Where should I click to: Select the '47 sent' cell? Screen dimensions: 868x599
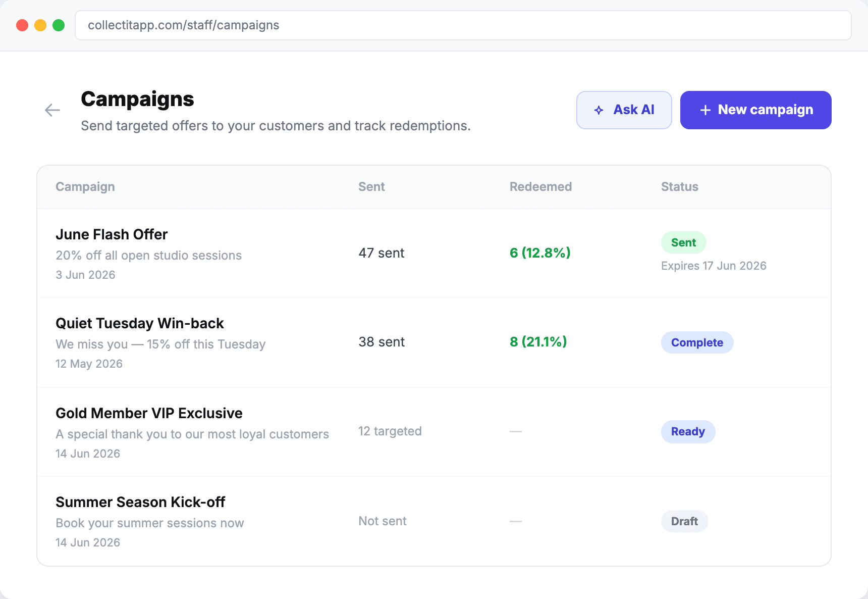[x=382, y=253]
